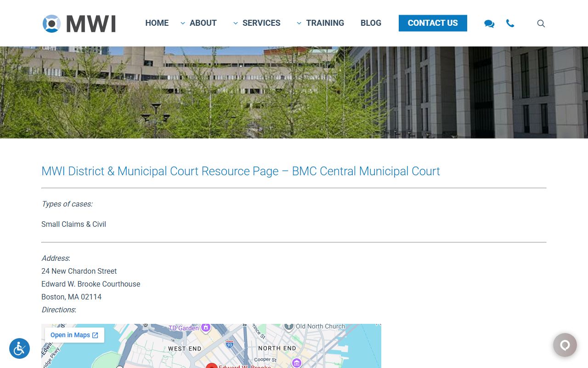The width and height of the screenshot is (588, 368).
Task: Click the NORTH END label on map
Action: tap(277, 348)
